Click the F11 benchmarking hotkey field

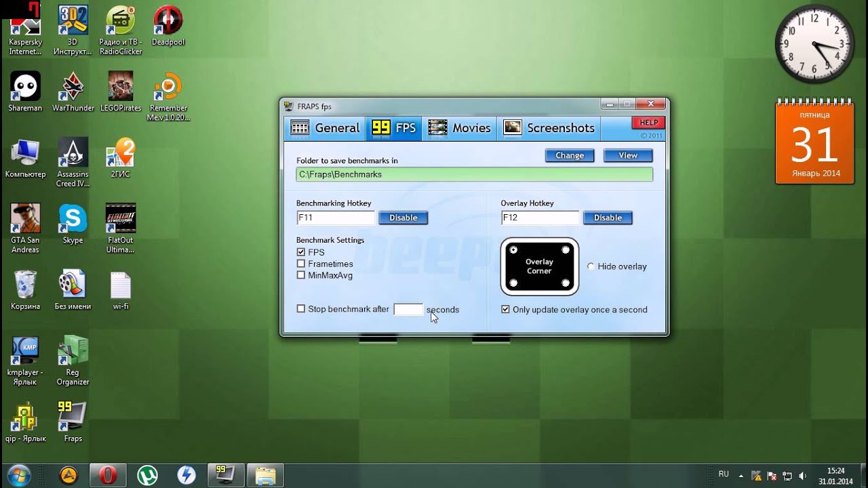point(336,218)
